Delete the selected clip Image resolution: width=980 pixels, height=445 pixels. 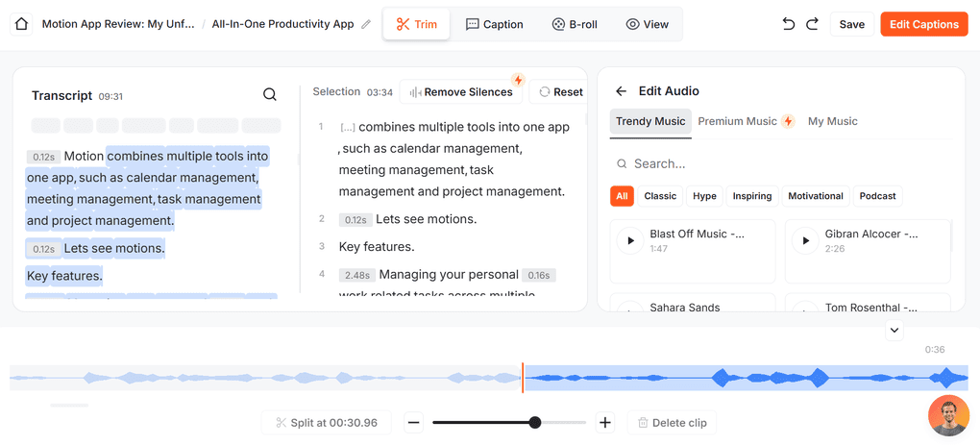[672, 423]
